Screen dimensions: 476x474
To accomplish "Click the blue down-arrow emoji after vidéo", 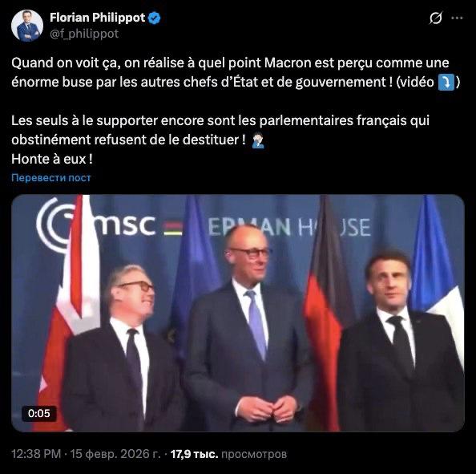I will [x=446, y=83].
